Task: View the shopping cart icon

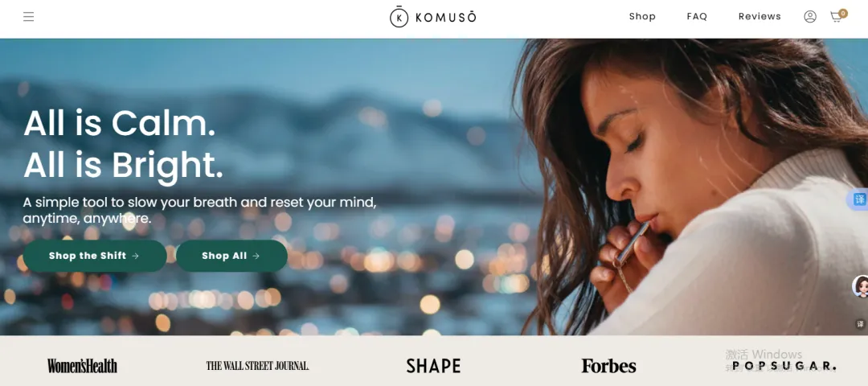Action: click(838, 16)
